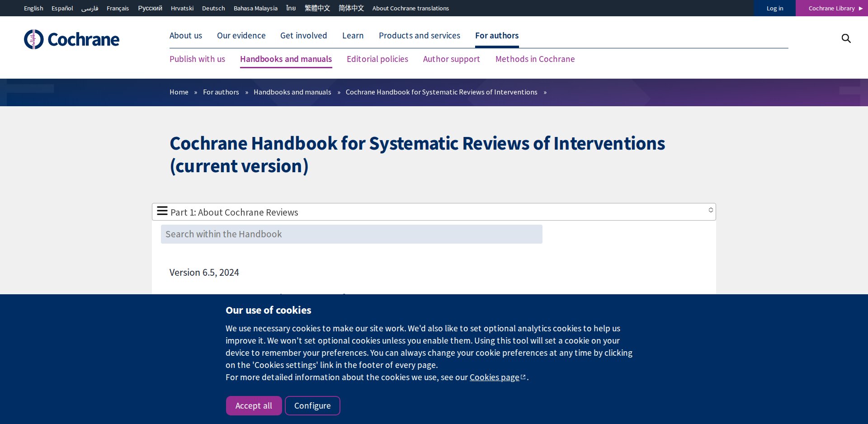Switch language to Bahasa Malaysia

[x=255, y=8]
